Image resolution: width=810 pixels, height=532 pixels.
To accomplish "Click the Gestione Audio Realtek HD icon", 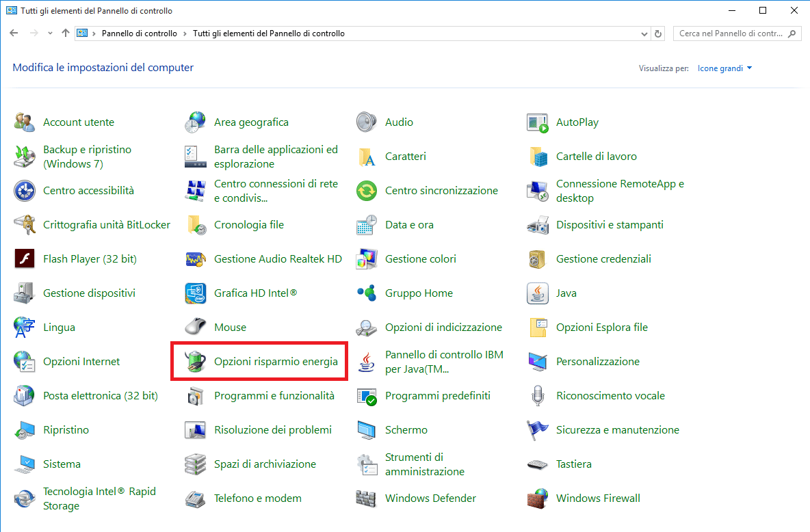I will click(195, 258).
